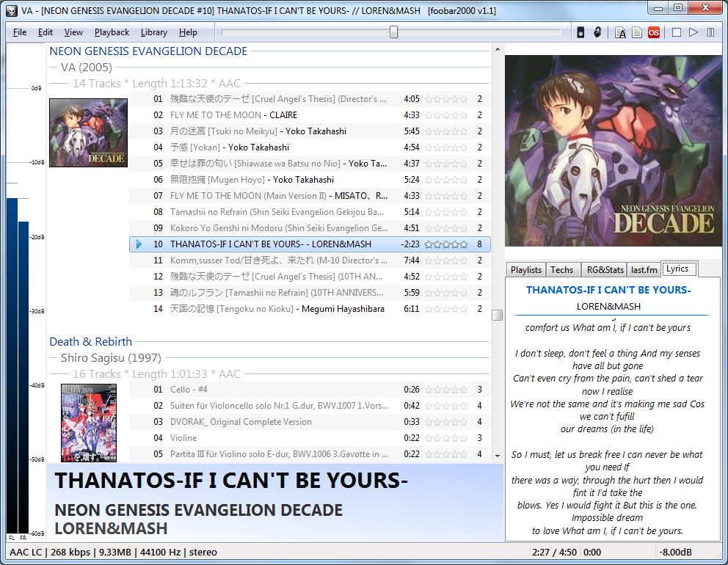Click the document with letter A icon
Screen dimensions: 728x565
(620, 32)
